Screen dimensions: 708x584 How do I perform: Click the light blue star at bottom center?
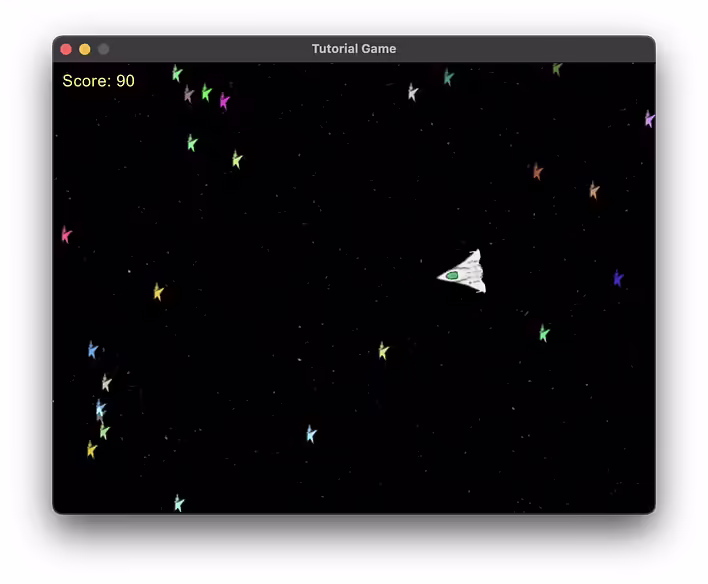[x=311, y=434]
